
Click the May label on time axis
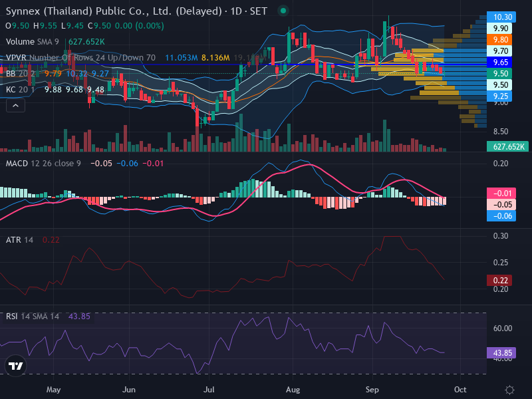click(x=54, y=390)
